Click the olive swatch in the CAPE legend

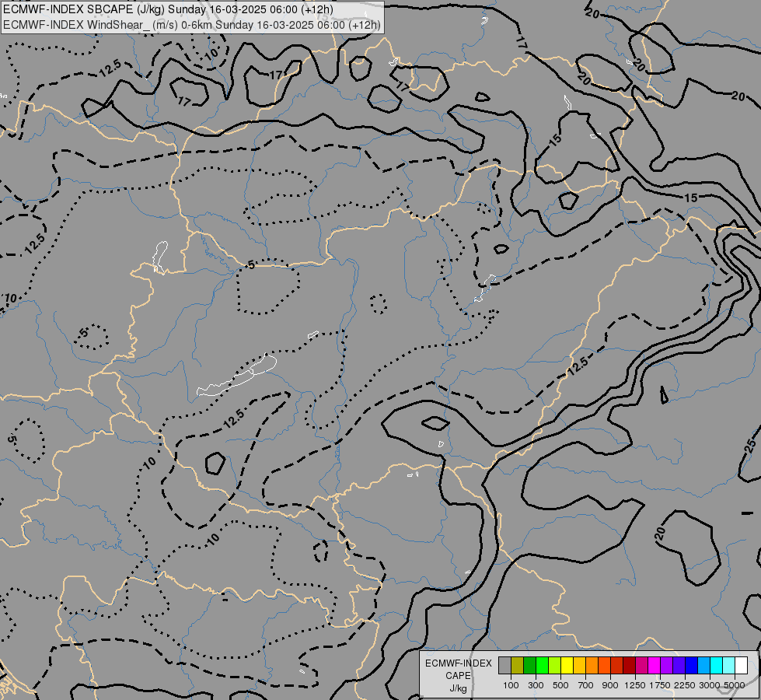point(518,666)
